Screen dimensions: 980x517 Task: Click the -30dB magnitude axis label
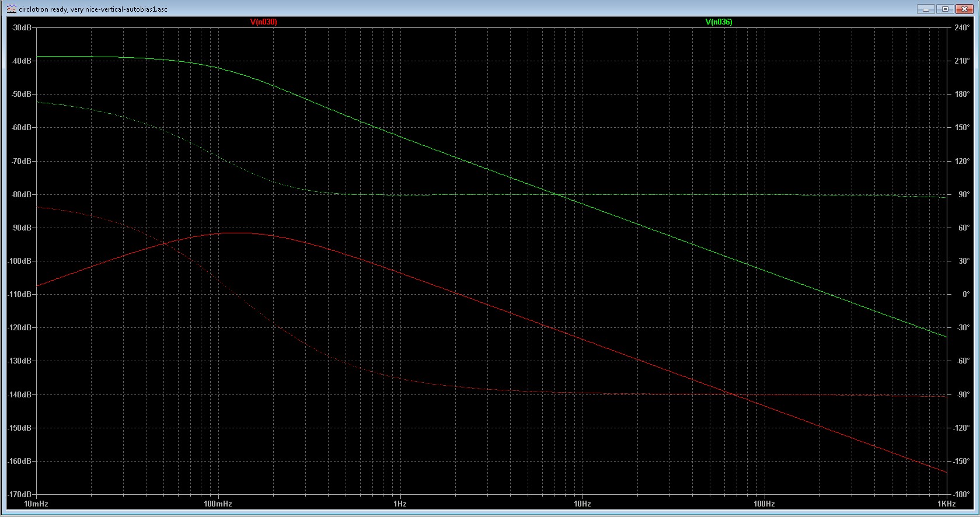(x=21, y=27)
